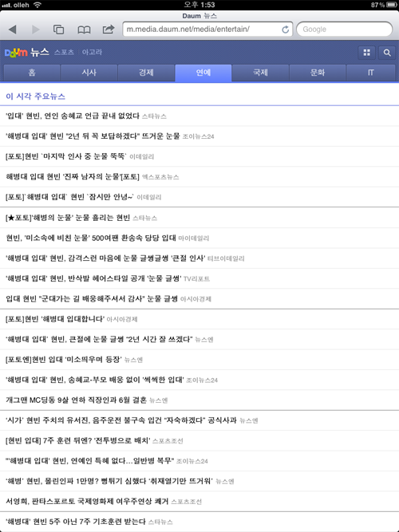Image resolution: width=399 pixels, height=532 pixels.
Task: Open article '미소속에 비친 눈물' 500여팬
Action: point(199,238)
